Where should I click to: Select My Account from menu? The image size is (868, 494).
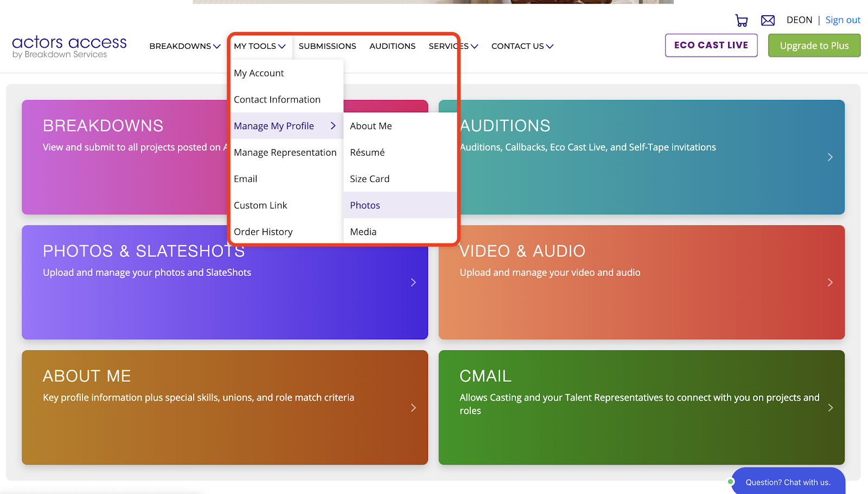pos(287,73)
